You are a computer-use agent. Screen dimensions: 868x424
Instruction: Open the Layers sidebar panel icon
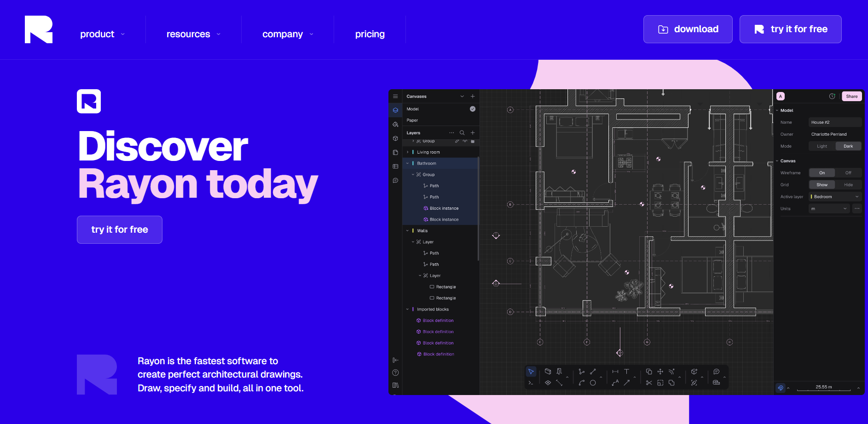(395, 110)
